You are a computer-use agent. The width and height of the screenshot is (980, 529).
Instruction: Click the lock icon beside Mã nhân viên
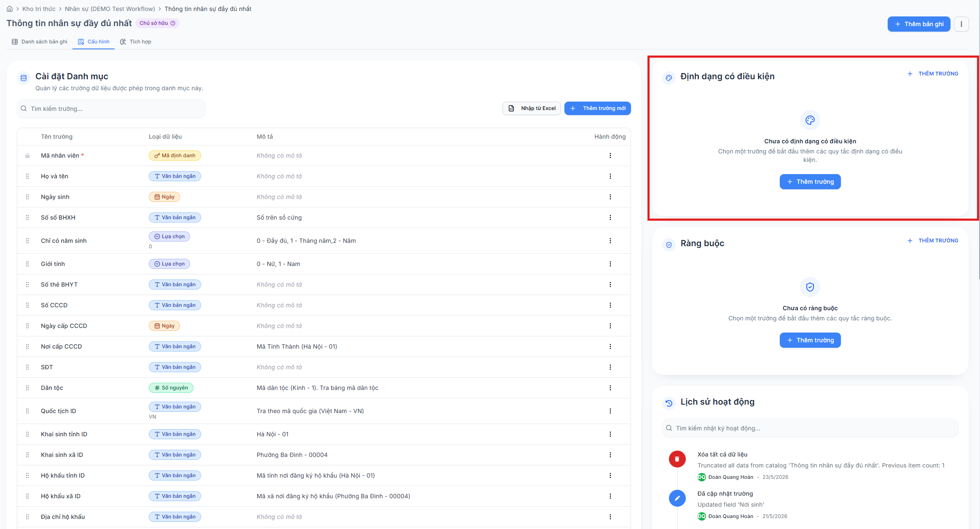click(x=27, y=156)
